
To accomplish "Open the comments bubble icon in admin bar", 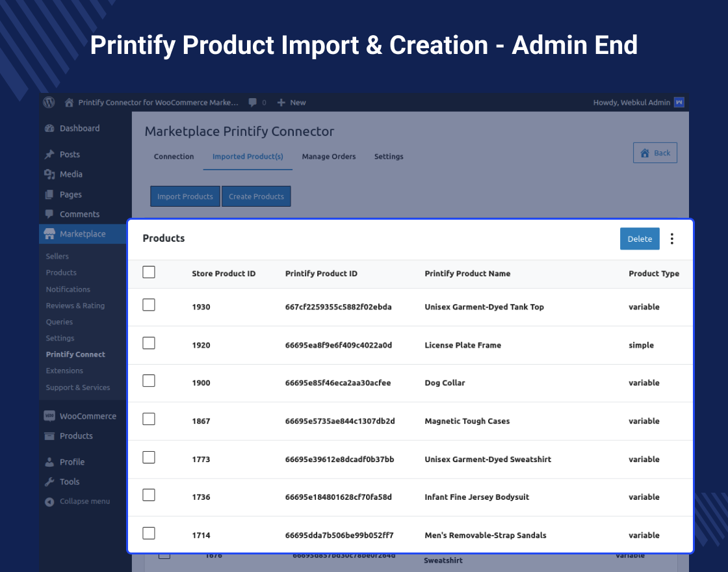I will tap(253, 102).
